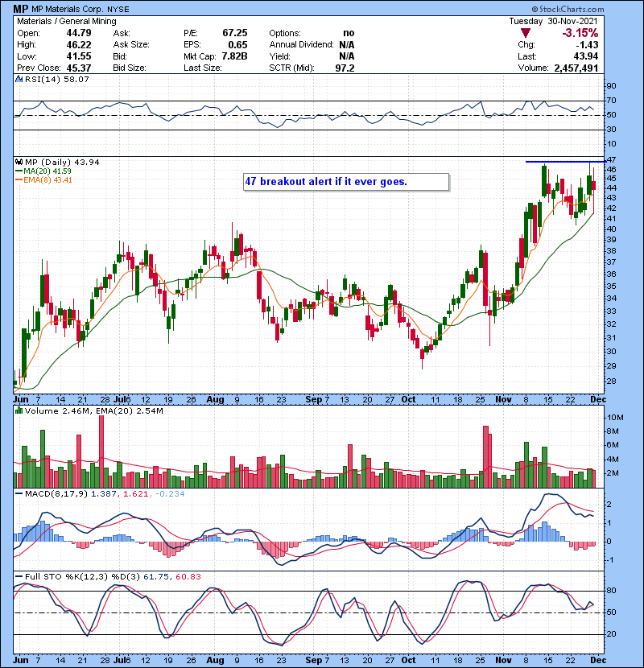Click the 'Dec' label on the price chart's date axis
The image size is (644, 668).
[598, 400]
